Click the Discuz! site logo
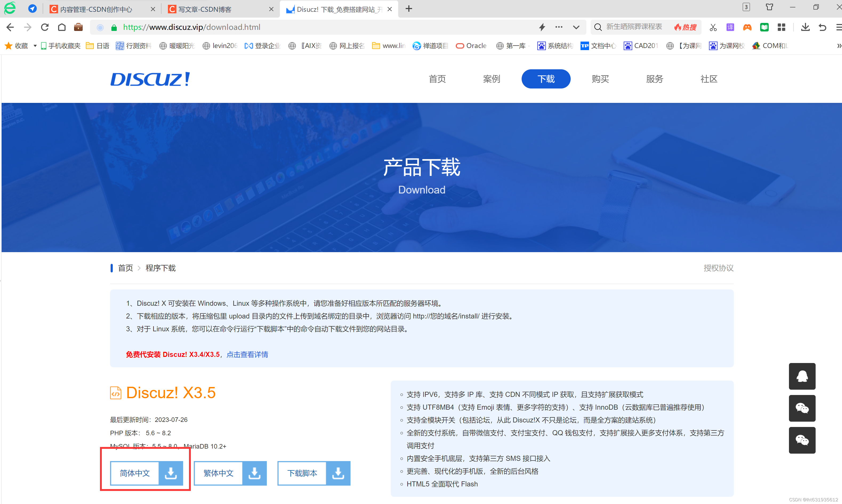This screenshot has height=504, width=842. pos(150,79)
